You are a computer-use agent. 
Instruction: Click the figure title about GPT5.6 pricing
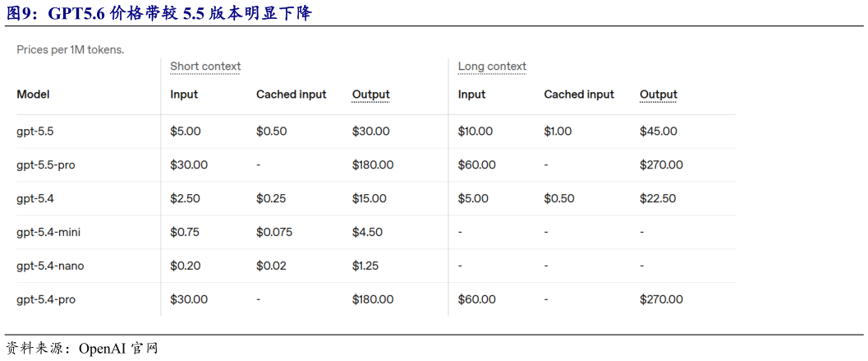(158, 13)
